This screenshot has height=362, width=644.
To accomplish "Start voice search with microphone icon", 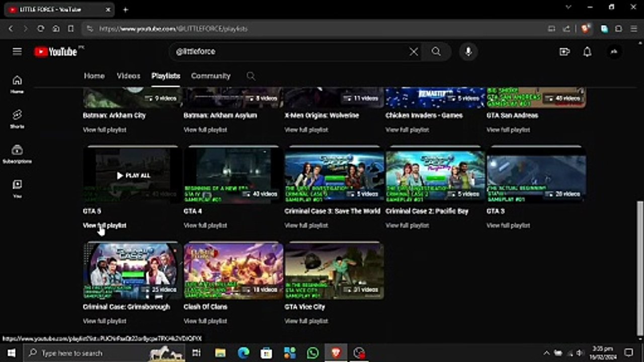I will [468, 51].
